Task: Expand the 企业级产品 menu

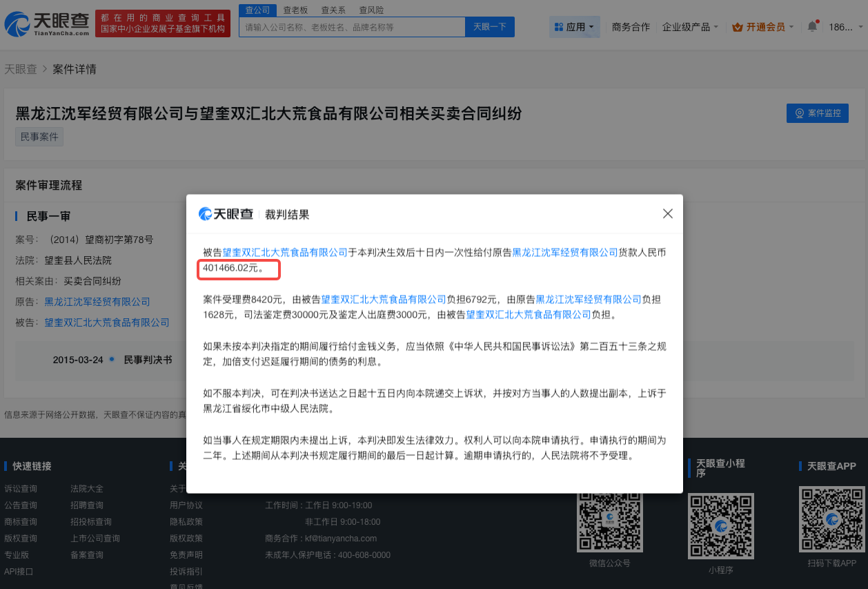Action: point(690,27)
